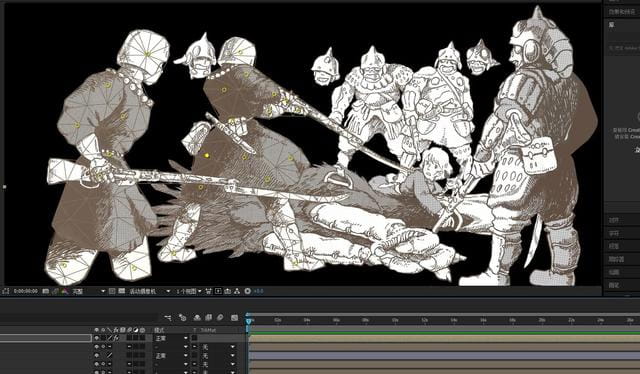
Task: Open the 库 panel tab on right
Action: tap(611, 25)
